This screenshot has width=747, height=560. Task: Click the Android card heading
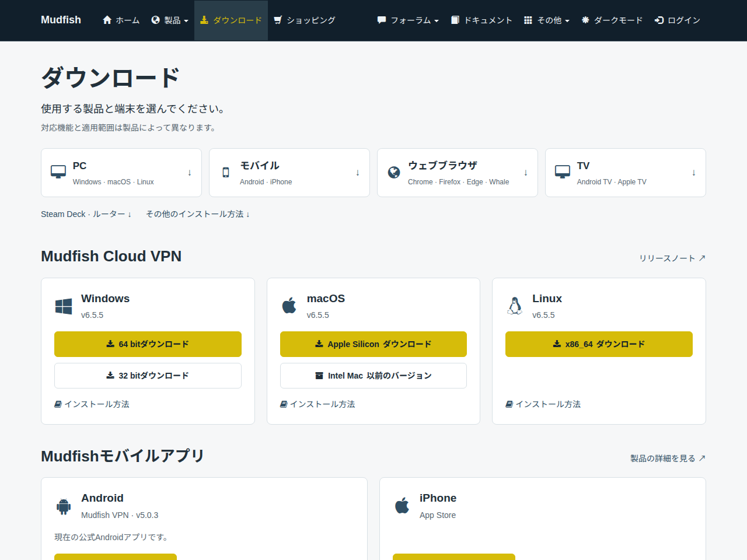click(x=102, y=498)
